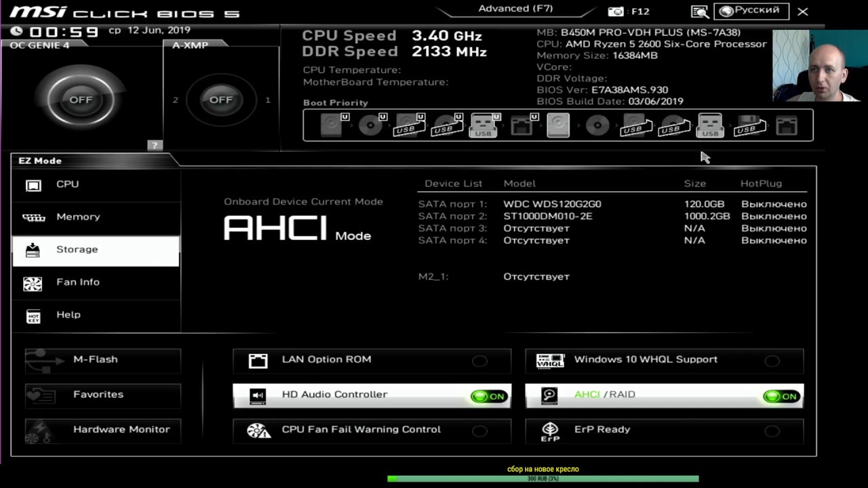Screen dimensions: 868x488
Task: Select UEFI hard disk in Boot Priority
Action: coord(332,125)
